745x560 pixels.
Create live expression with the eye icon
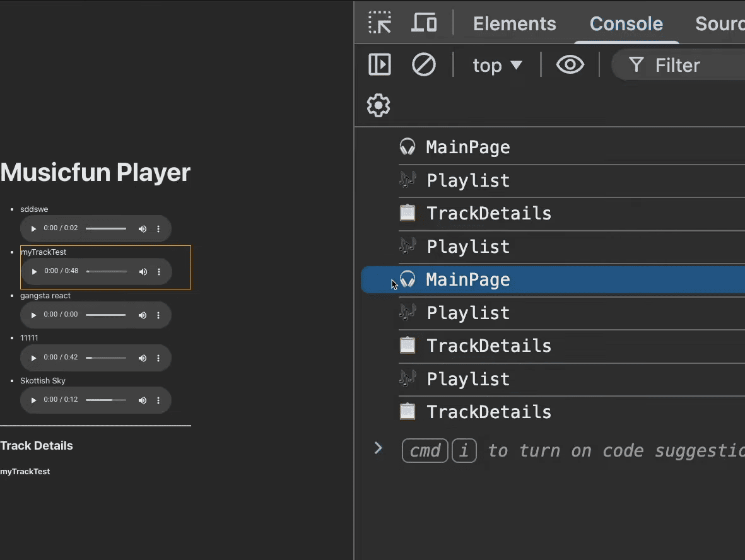570,65
